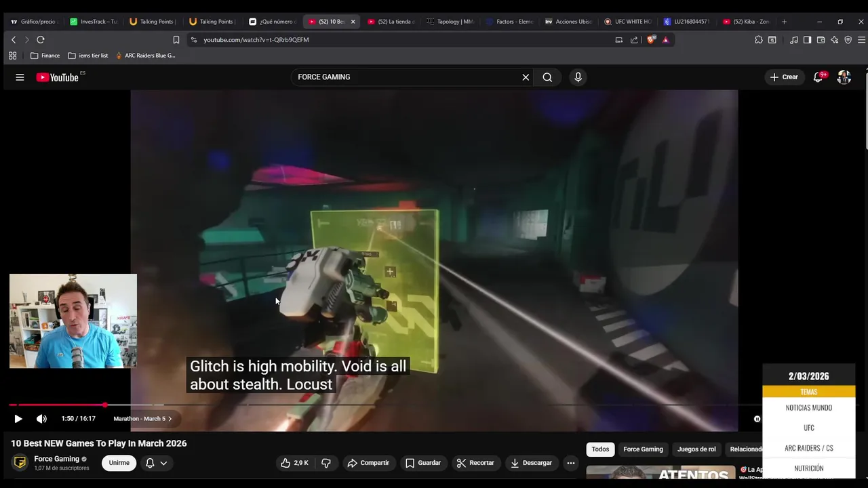Viewport: 868px width, 488px height.
Task: Play the video
Action: coord(18,419)
